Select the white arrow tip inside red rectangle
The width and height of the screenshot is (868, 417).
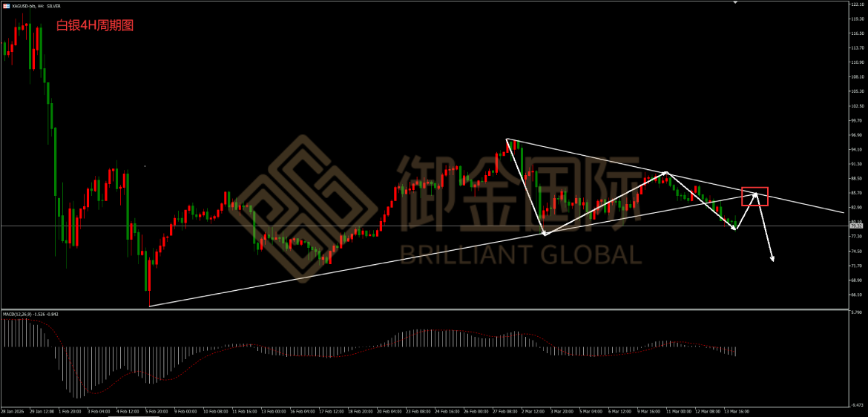(755, 194)
